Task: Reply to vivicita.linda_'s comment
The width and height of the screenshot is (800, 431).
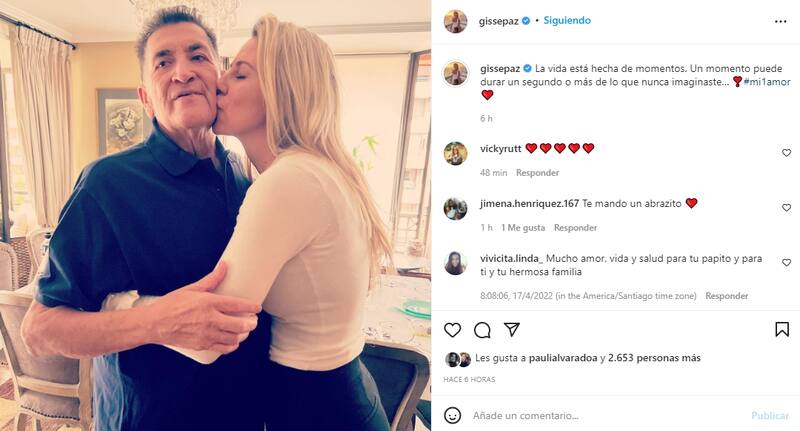Action: point(726,296)
